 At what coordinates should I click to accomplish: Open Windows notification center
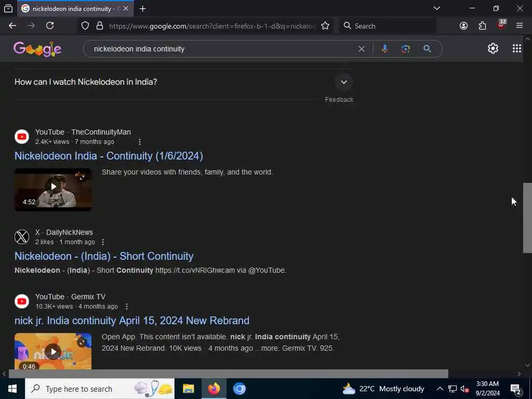point(515,389)
